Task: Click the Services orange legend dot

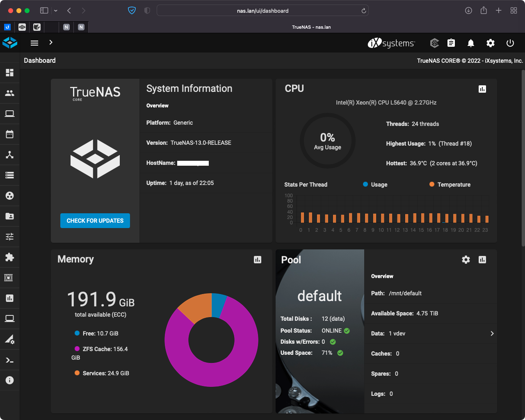Action: point(77,373)
